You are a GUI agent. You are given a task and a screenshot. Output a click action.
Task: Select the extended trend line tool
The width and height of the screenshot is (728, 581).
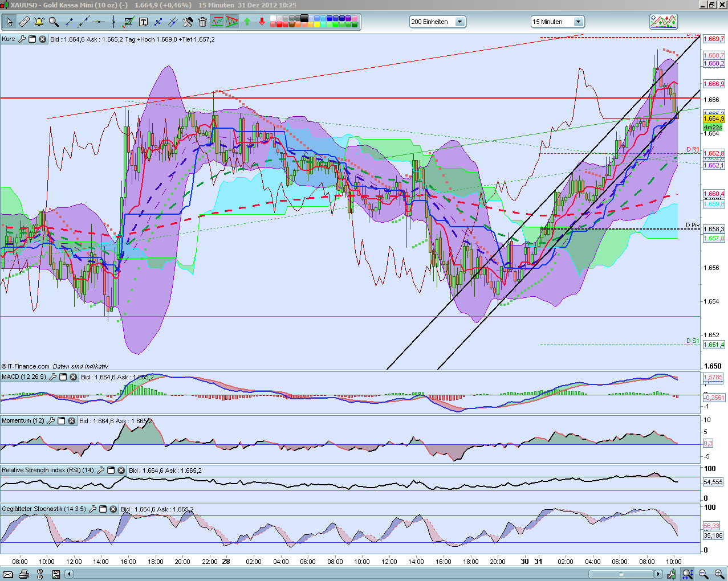84,22
